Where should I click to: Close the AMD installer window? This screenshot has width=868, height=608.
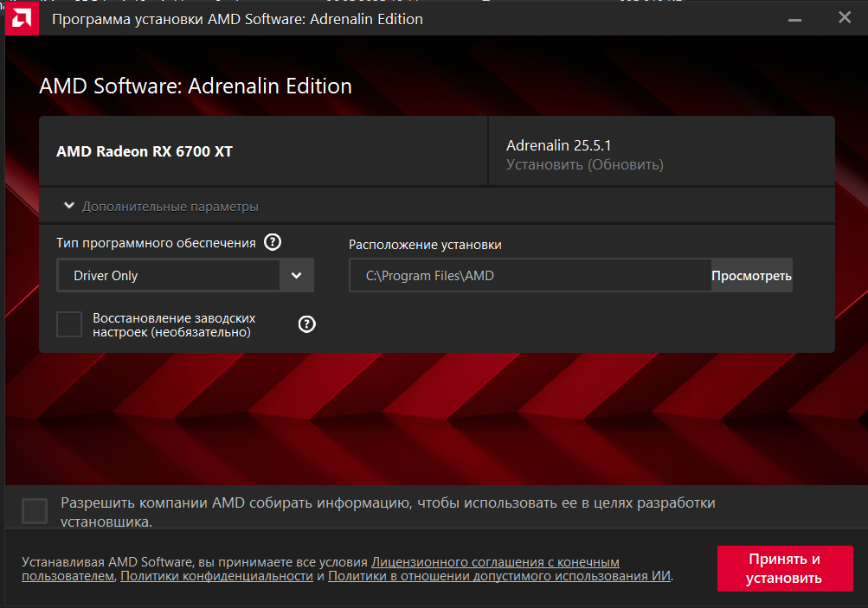click(x=845, y=17)
